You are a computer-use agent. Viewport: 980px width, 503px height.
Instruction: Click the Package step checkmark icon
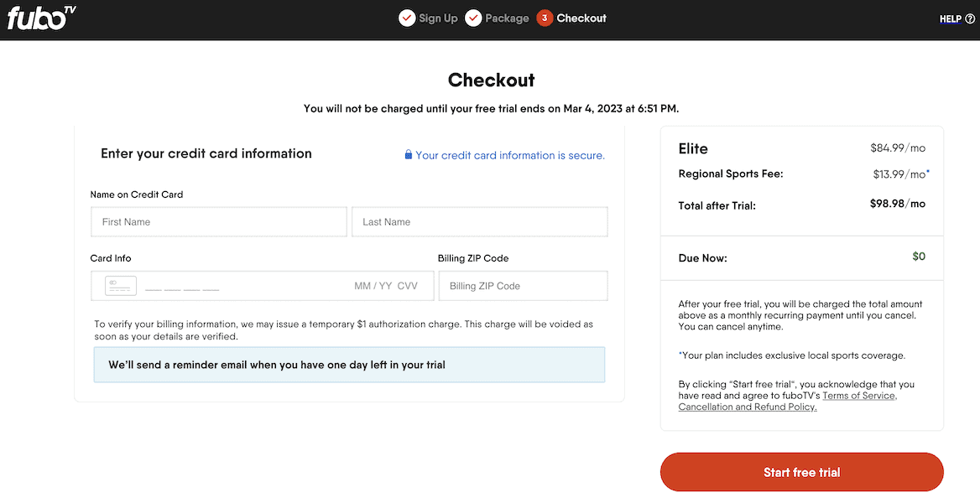(x=473, y=18)
